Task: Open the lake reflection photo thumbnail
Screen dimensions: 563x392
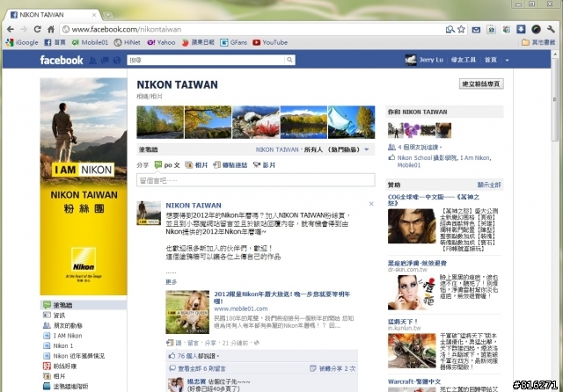Action: 303,122
